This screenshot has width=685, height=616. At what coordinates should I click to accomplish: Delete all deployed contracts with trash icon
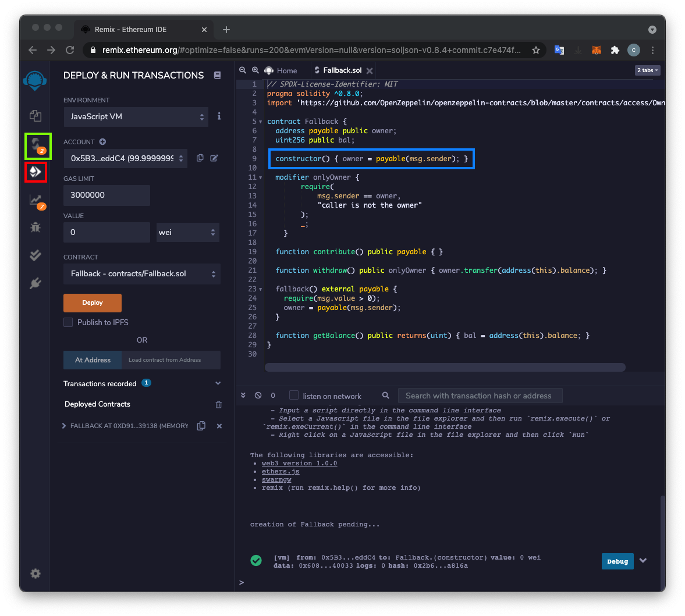[219, 404]
